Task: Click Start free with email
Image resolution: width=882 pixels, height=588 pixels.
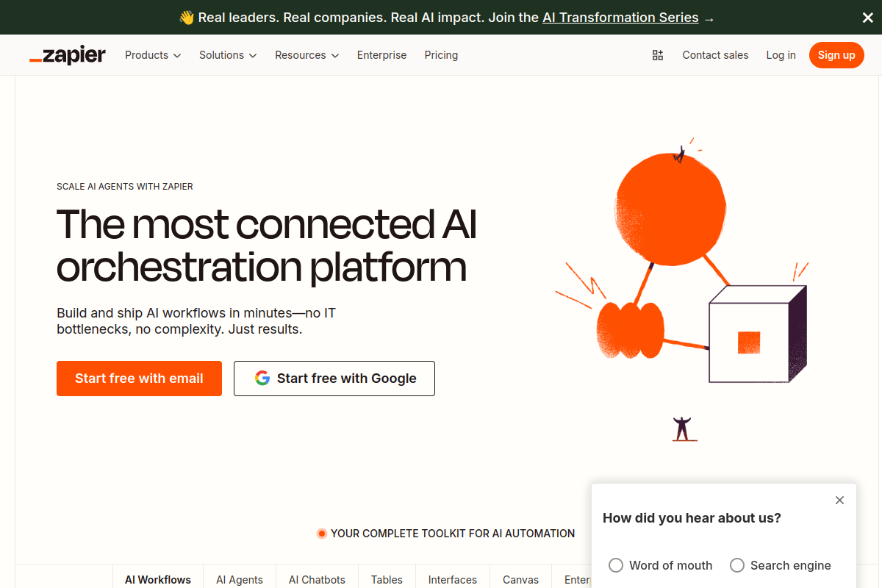Action: pos(139,378)
